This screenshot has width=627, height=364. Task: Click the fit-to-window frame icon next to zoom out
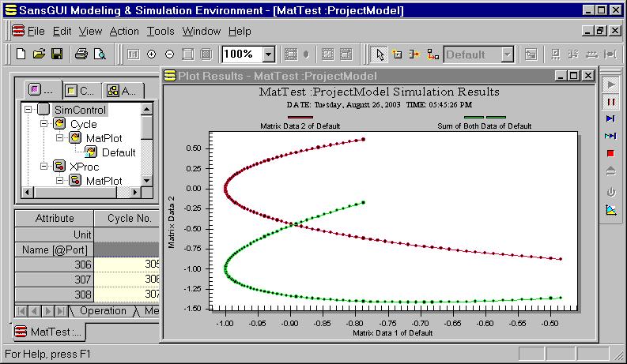pyautogui.click(x=188, y=54)
